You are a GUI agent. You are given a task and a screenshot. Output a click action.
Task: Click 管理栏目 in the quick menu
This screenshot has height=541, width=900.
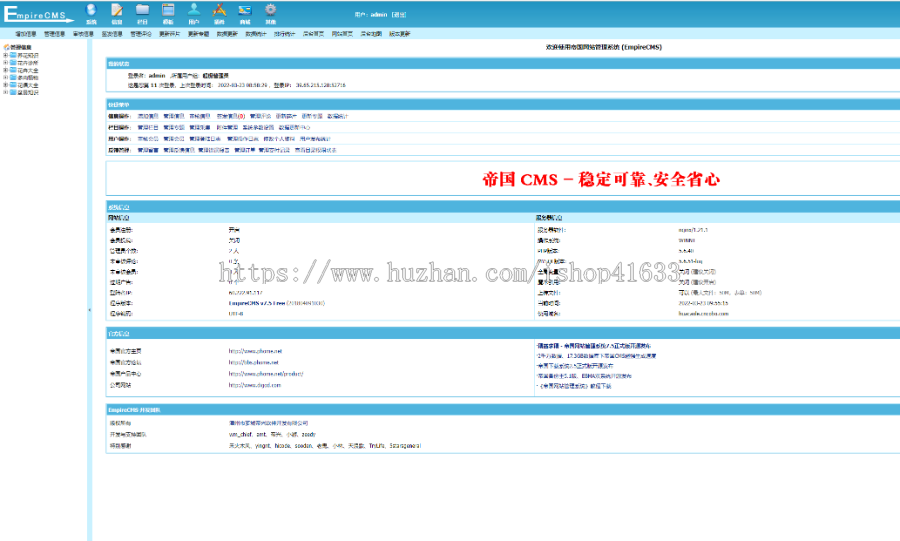click(x=148, y=127)
